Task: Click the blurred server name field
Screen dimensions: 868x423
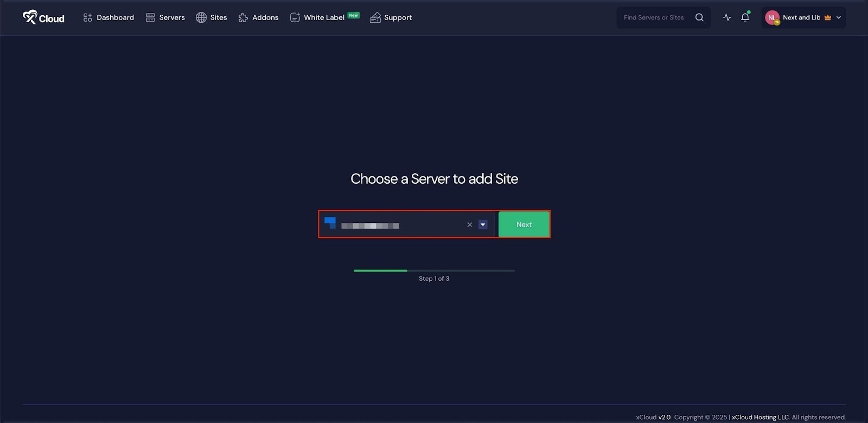Action: 370,226
